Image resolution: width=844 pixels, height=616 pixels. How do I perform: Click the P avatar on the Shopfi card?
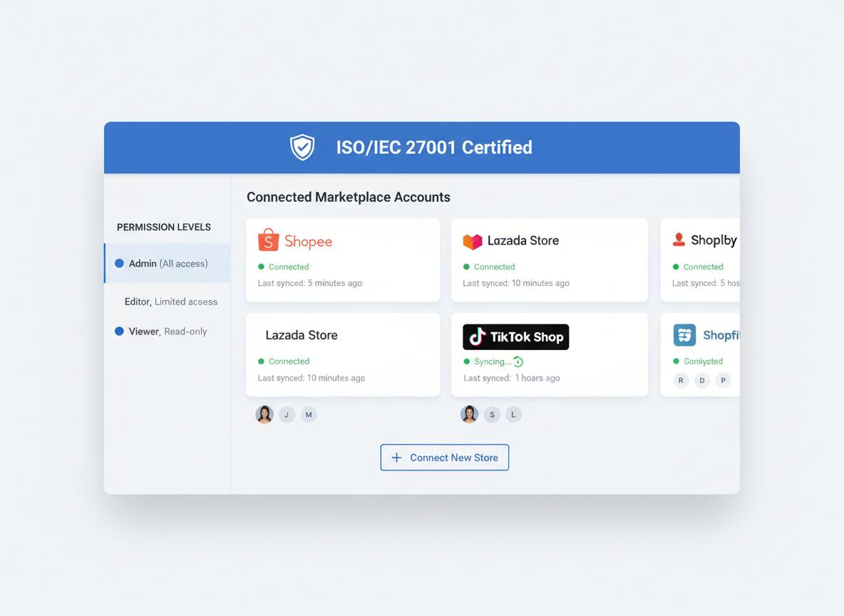click(723, 381)
